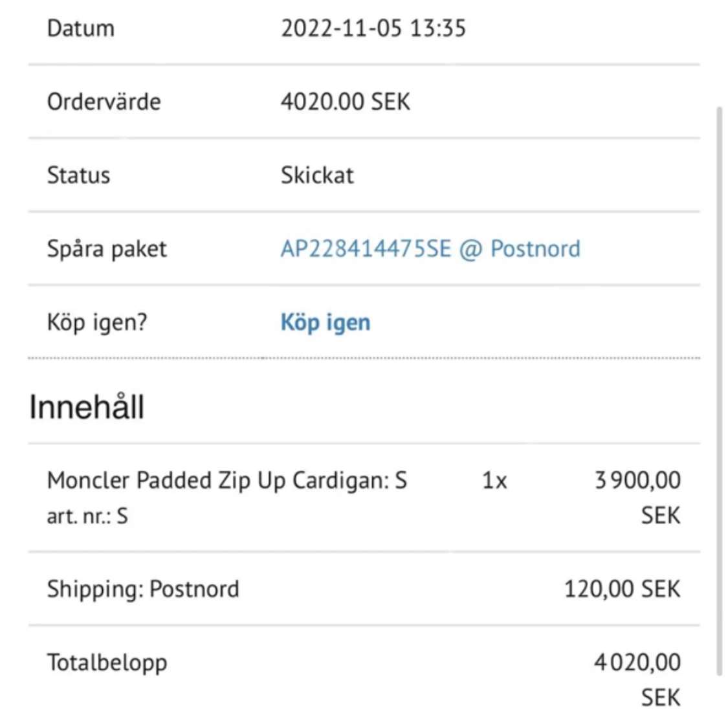This screenshot has width=728, height=728.
Task: Click the Ordervärde label
Action: [x=104, y=102]
